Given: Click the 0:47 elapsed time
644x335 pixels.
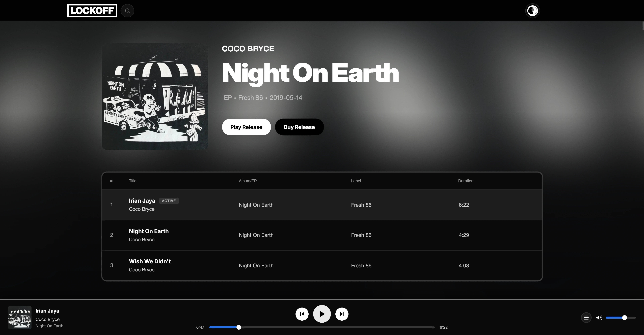Looking at the screenshot, I should click(x=200, y=327).
